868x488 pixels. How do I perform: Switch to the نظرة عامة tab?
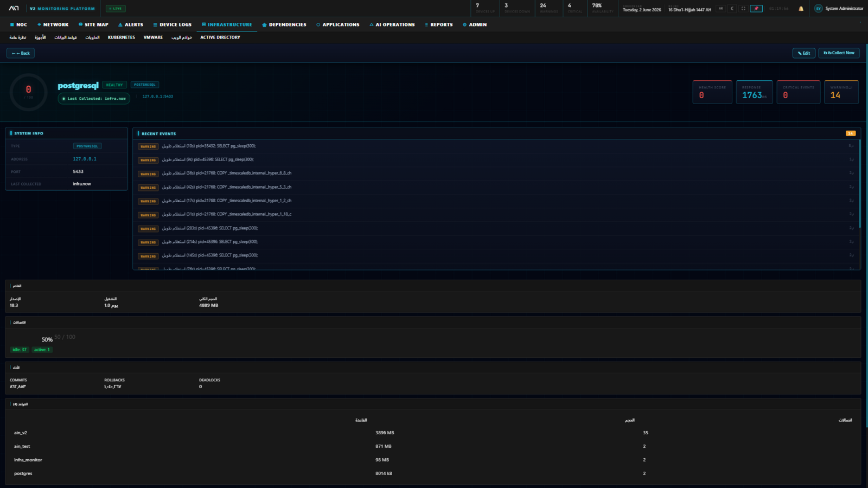[18, 37]
